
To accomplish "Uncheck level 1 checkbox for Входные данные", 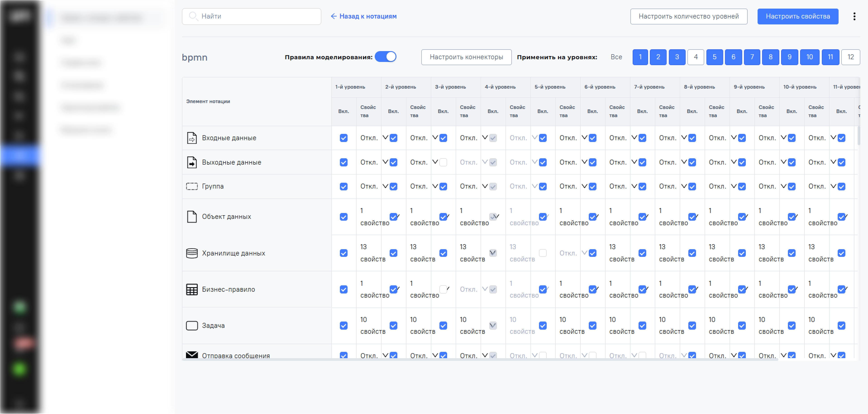I will pyautogui.click(x=343, y=138).
